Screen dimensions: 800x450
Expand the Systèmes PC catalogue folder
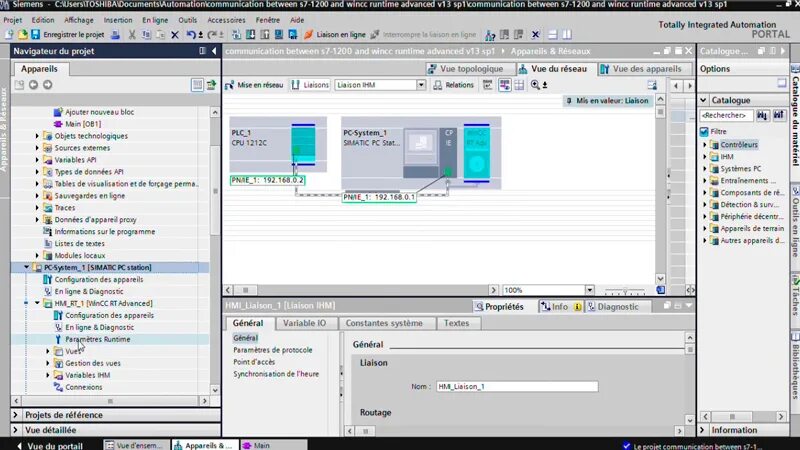point(705,169)
